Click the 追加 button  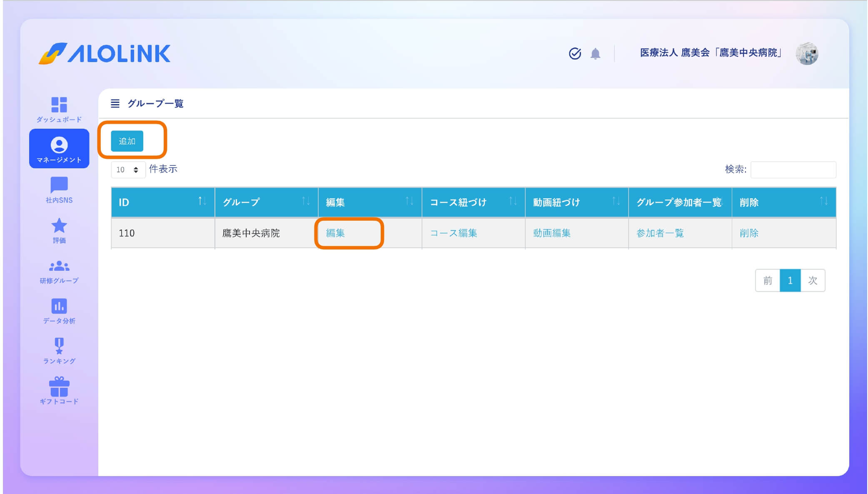pos(127,141)
